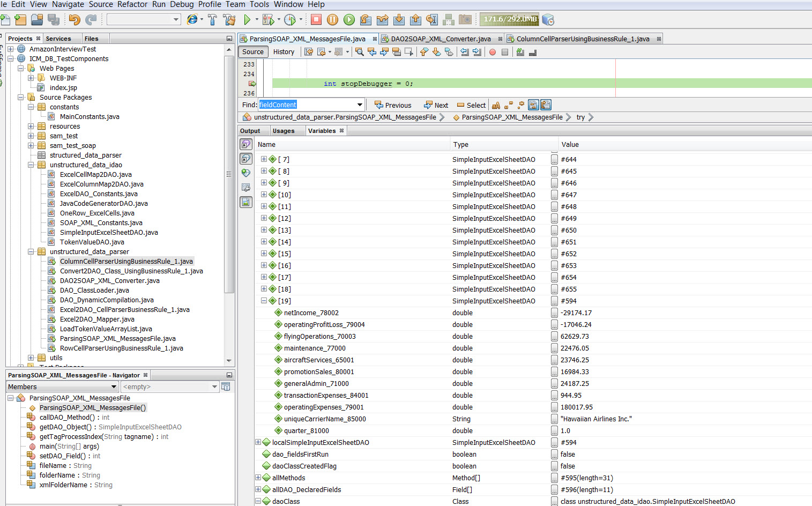Click the green Continue debugging button

tap(349, 20)
